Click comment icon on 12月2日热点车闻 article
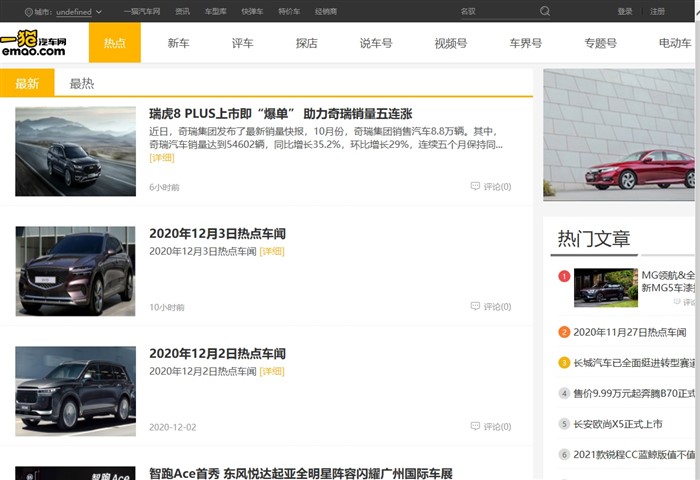Screen dimensions: 700x480 pos(475,426)
